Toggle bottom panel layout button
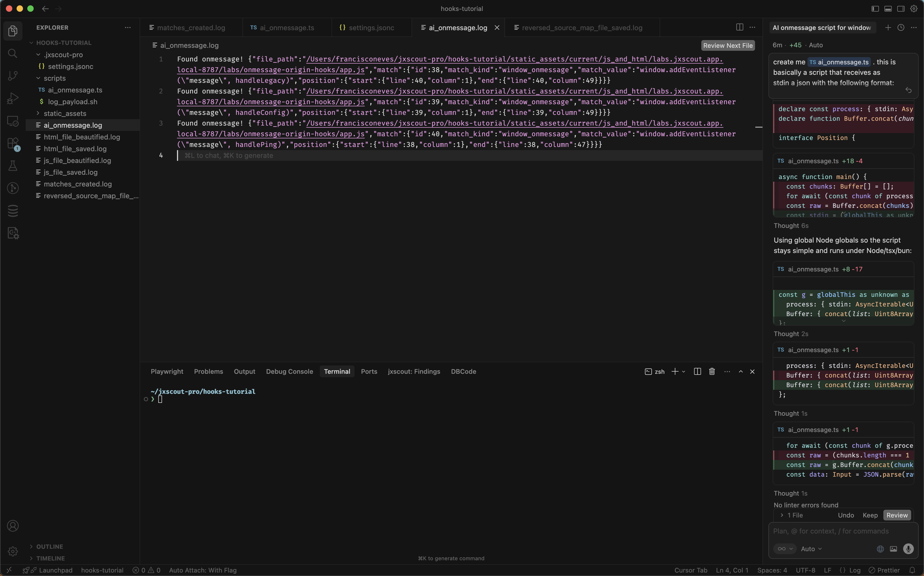 [x=888, y=8]
